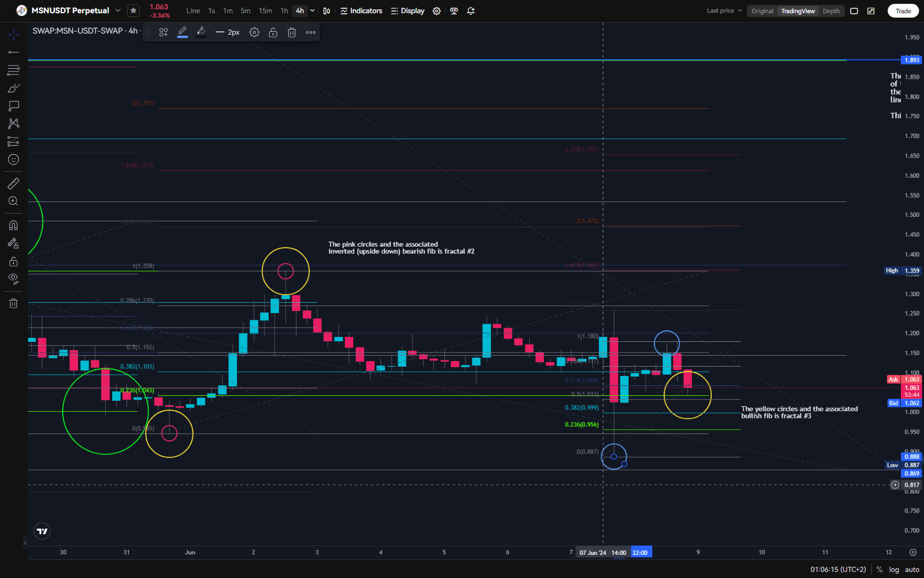Click the fractal #3 annotation text
This screenshot has width=924, height=578.
tap(799, 412)
